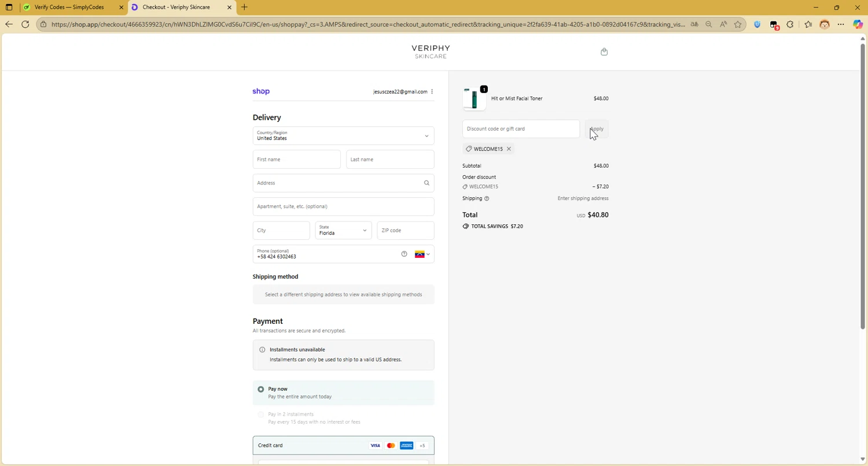Click the Hit or Mist toner thumbnail
Image resolution: width=868 pixels, height=466 pixels.
(x=474, y=99)
